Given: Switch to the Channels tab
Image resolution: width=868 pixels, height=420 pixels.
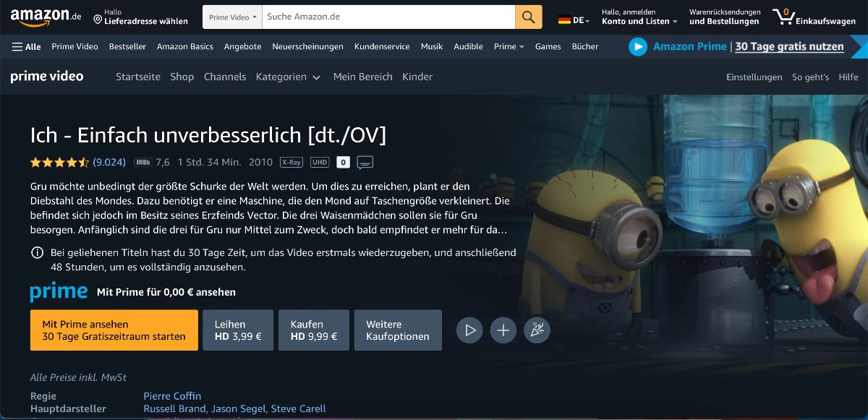Looking at the screenshot, I should click(x=225, y=77).
